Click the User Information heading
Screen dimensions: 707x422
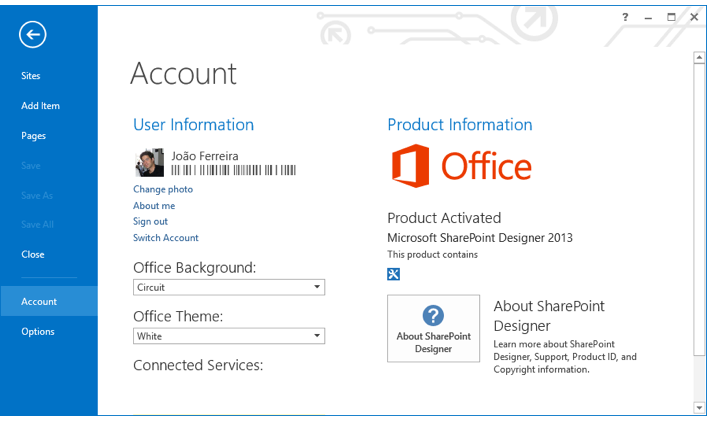point(193,124)
